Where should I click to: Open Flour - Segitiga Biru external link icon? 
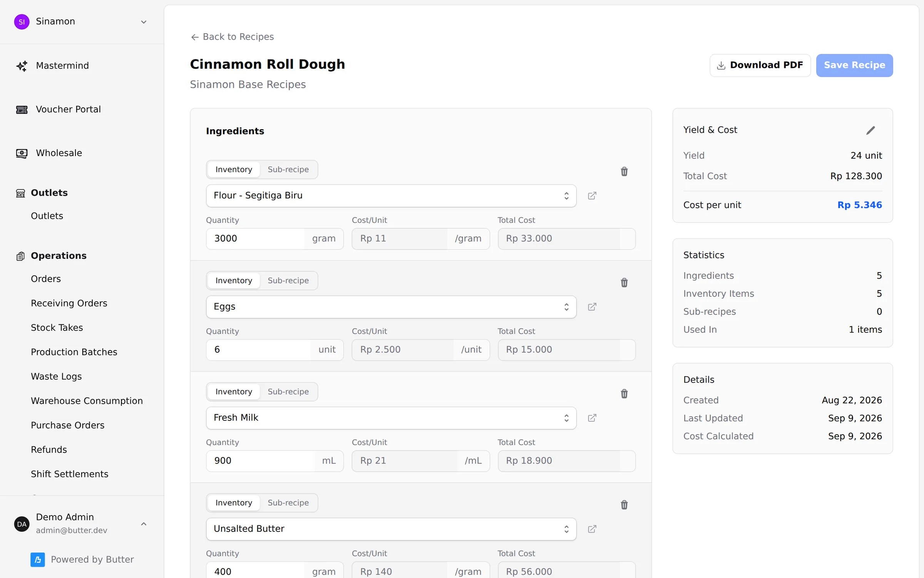click(592, 196)
